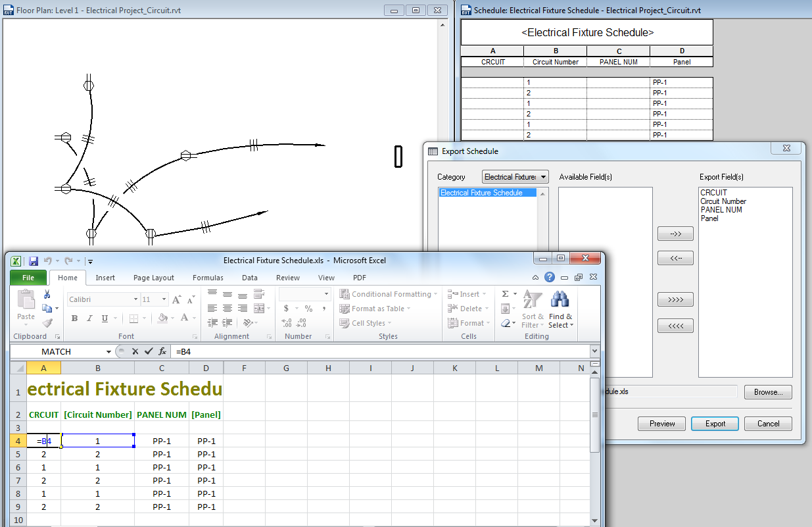Apply the Font Color letter A
The width and height of the screenshot is (812, 527).
tap(185, 318)
